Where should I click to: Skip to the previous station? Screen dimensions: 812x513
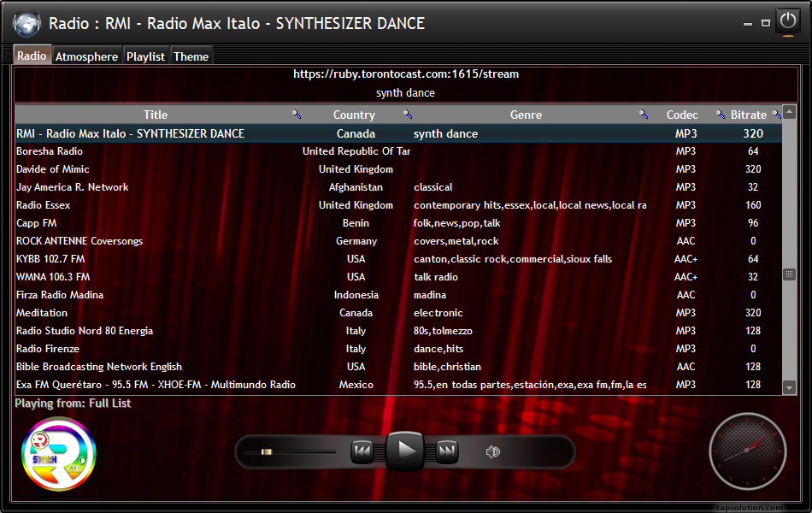pyautogui.click(x=362, y=451)
